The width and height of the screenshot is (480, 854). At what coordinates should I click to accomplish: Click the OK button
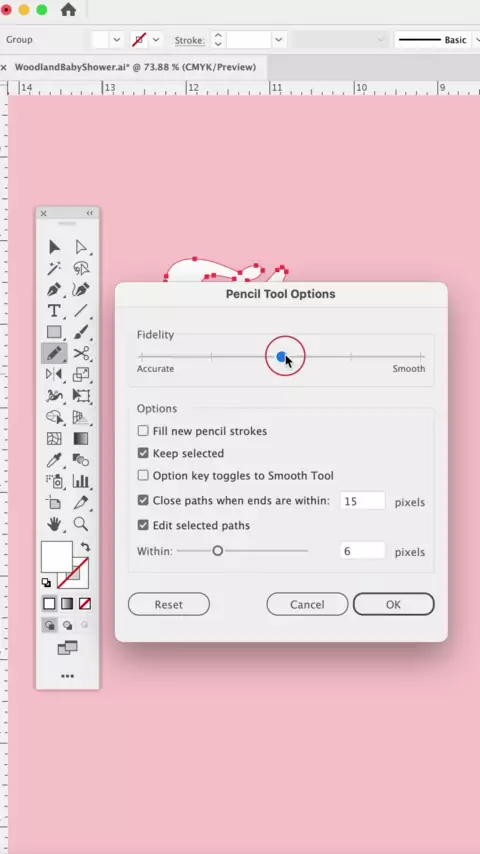[x=393, y=605]
